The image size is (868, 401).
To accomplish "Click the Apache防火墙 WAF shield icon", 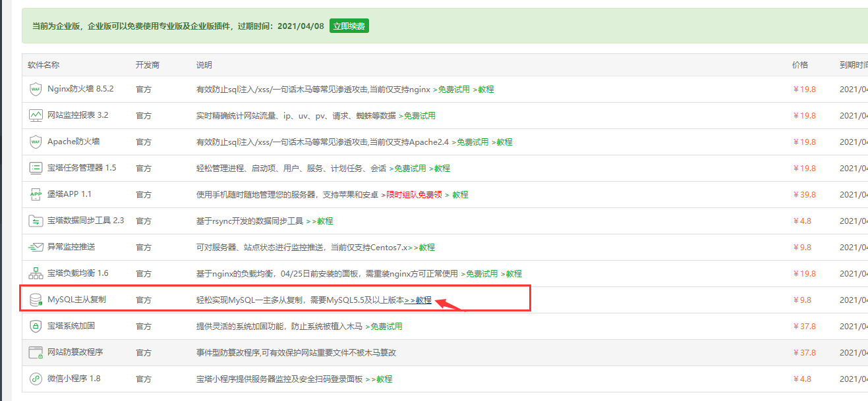I will click(x=36, y=142).
